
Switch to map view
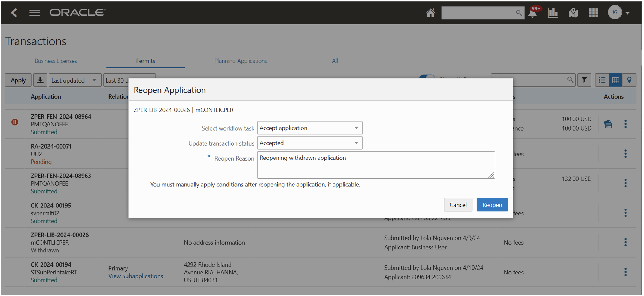(629, 80)
